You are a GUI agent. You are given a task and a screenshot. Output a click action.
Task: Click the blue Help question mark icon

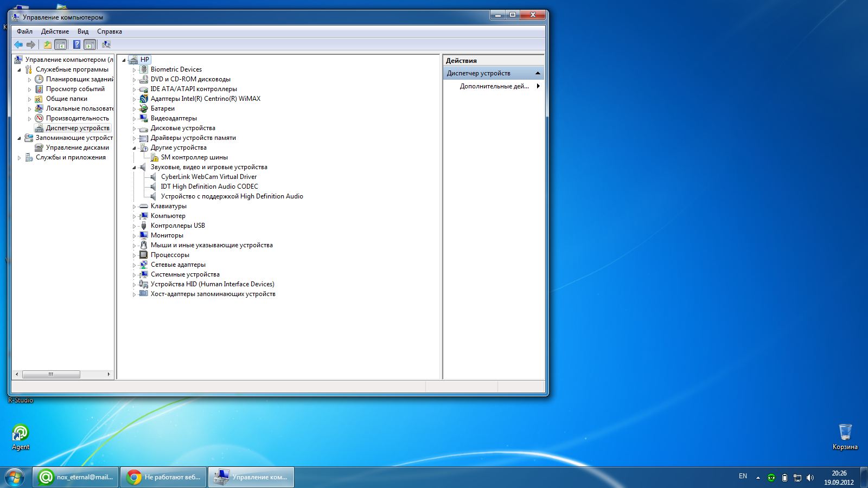click(77, 44)
